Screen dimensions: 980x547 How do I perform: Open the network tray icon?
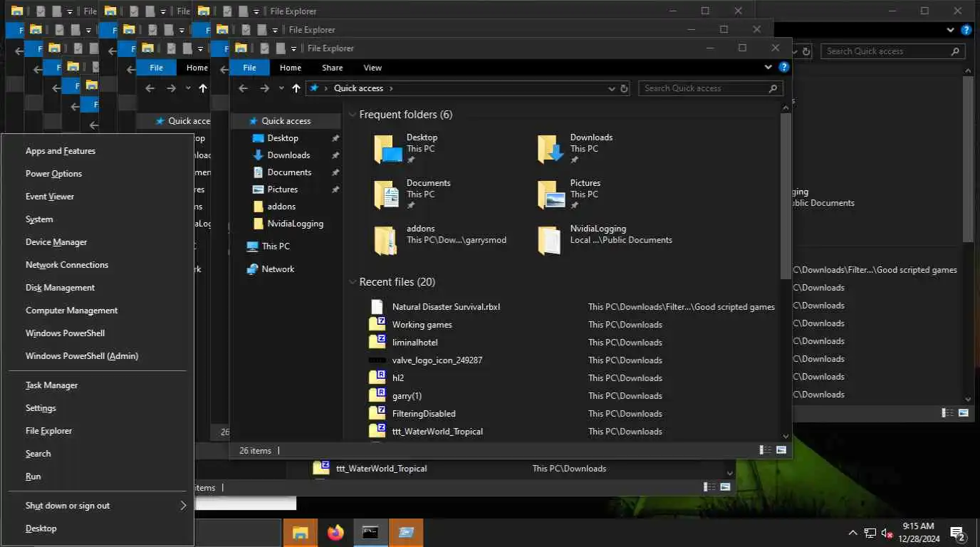pos(870,533)
